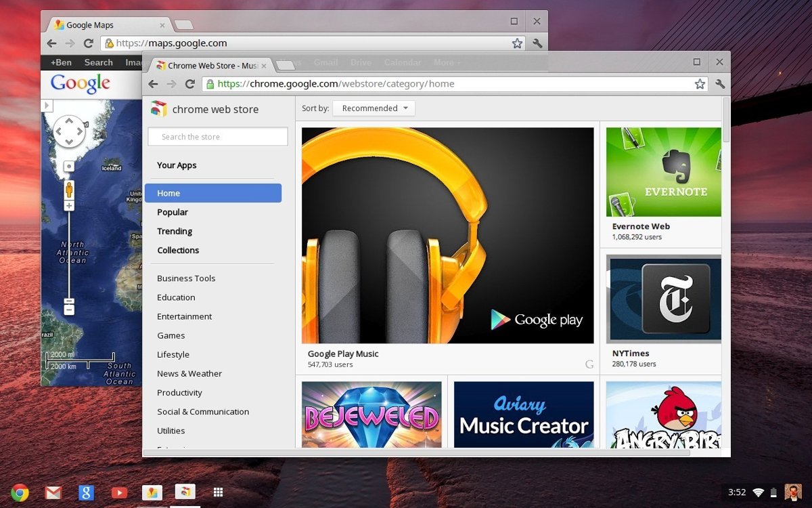Expand the Maps side panel arrow
Viewport: 812px width, 508px height.
46,106
